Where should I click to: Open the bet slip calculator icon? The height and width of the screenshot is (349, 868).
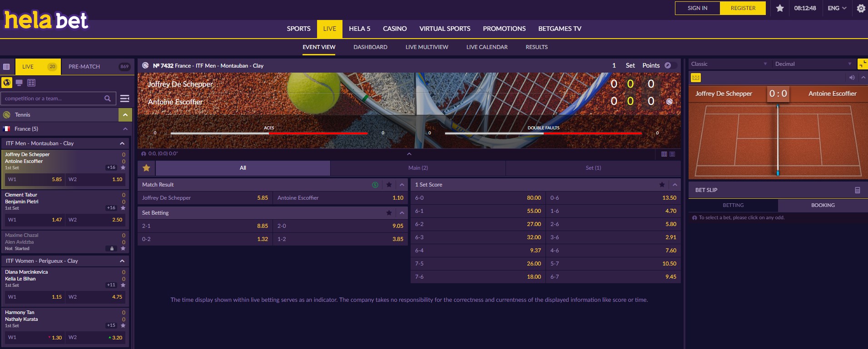point(858,190)
